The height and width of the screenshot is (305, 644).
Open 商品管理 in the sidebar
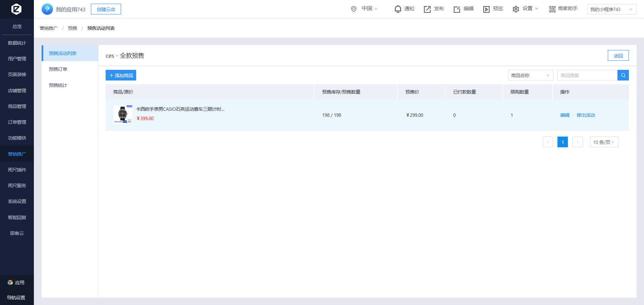click(17, 106)
